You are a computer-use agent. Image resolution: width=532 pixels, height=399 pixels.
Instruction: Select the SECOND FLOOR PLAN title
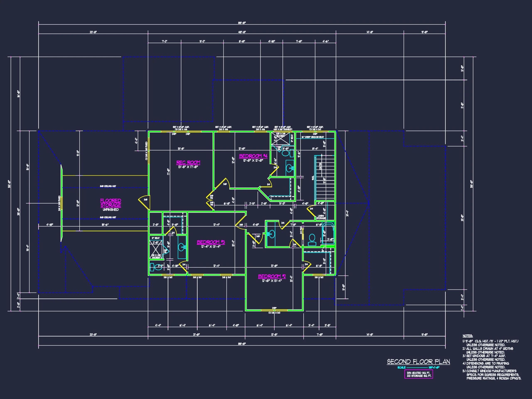[418, 362]
